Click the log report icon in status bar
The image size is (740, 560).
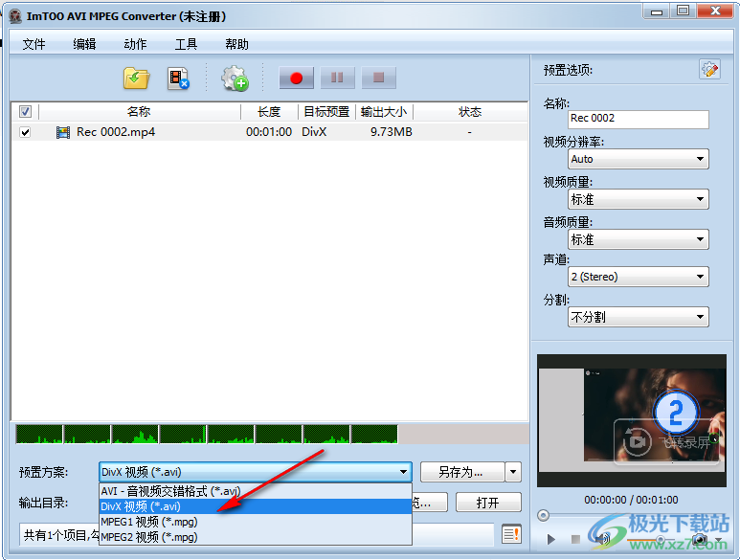pyautogui.click(x=511, y=534)
